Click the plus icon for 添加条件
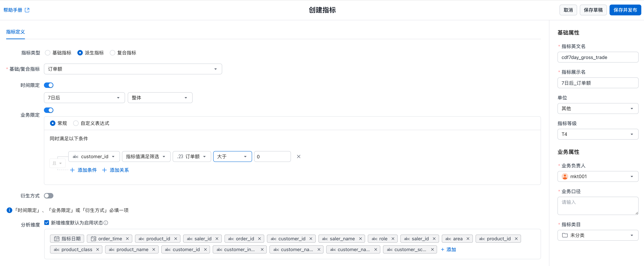The image size is (644, 266). coord(72,170)
